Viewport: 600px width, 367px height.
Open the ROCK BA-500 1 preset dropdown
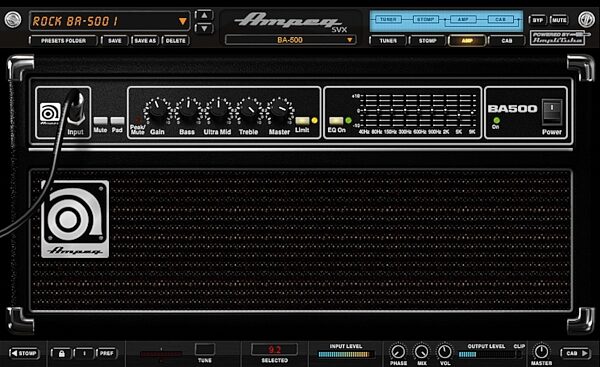109,21
